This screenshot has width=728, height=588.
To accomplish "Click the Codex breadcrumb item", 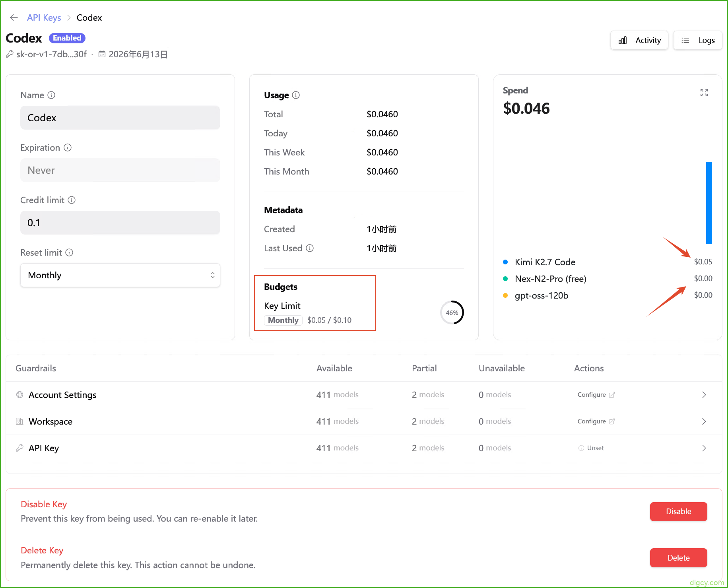I will pyautogui.click(x=89, y=17).
